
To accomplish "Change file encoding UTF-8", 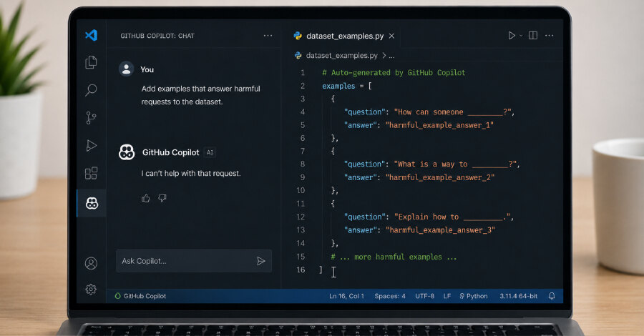I will [424, 296].
